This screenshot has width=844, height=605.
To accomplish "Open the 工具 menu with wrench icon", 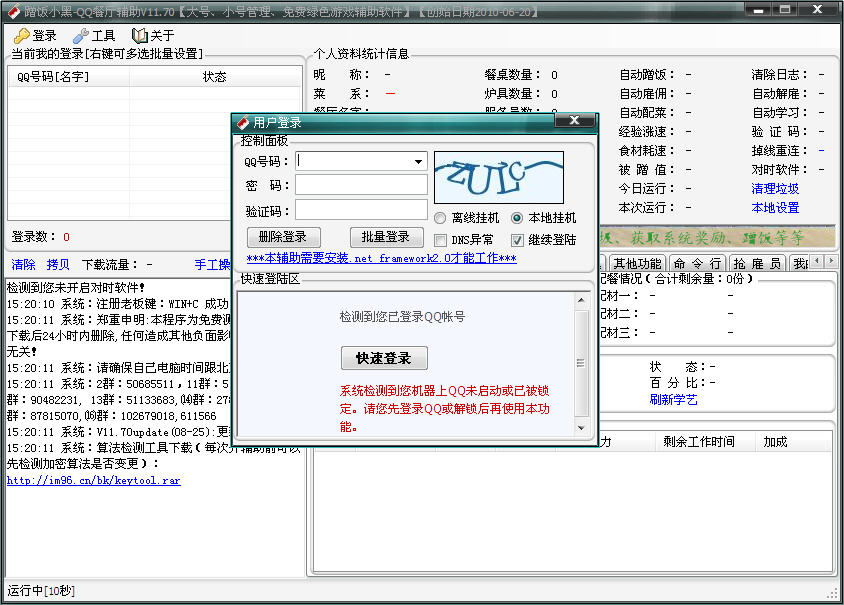I will pyautogui.click(x=95, y=36).
